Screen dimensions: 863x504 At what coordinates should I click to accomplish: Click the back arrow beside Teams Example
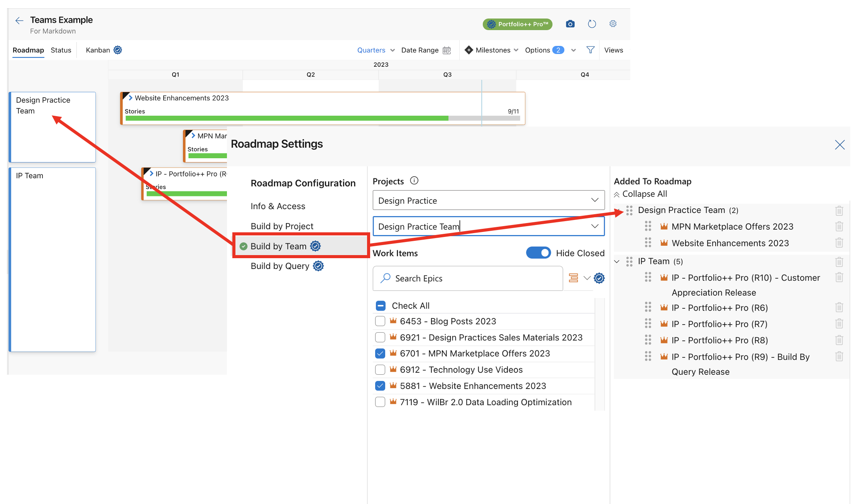point(19,20)
